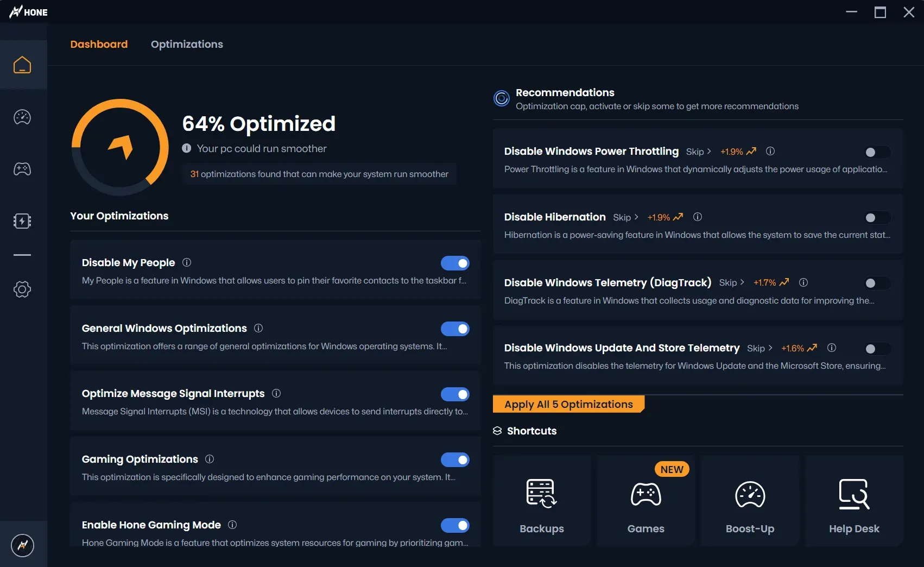924x567 pixels.
Task: Turn off Gaming Optimizations toggle
Action: point(455,460)
